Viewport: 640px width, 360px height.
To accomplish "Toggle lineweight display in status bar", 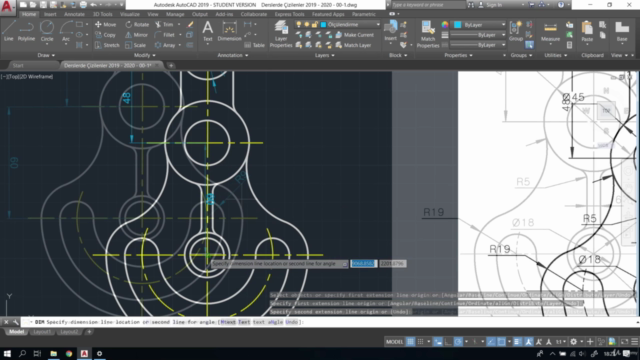I will pos(517,342).
